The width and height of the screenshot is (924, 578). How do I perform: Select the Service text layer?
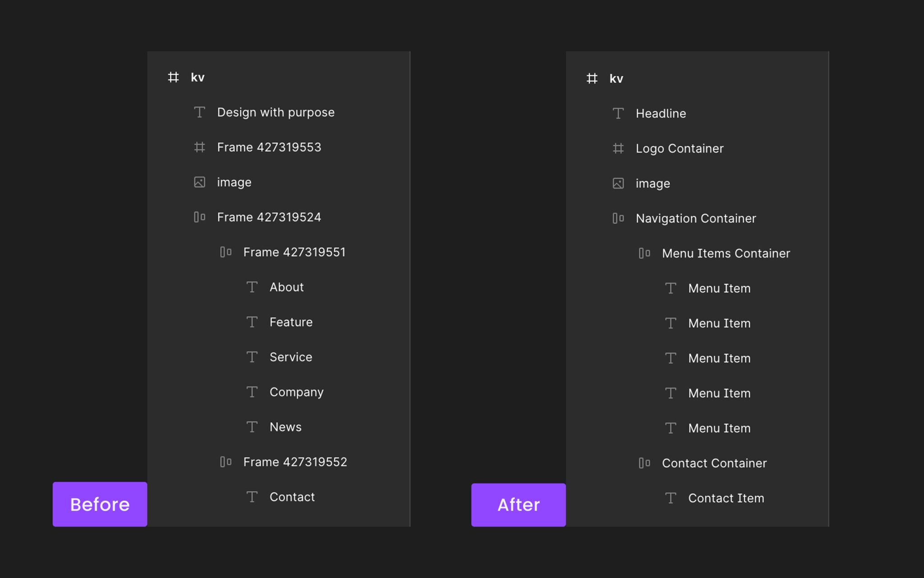291,357
